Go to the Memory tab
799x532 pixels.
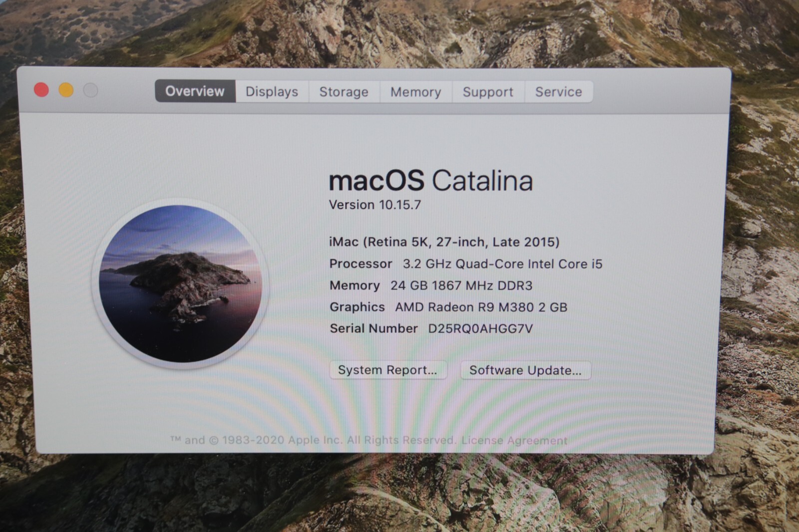(416, 92)
